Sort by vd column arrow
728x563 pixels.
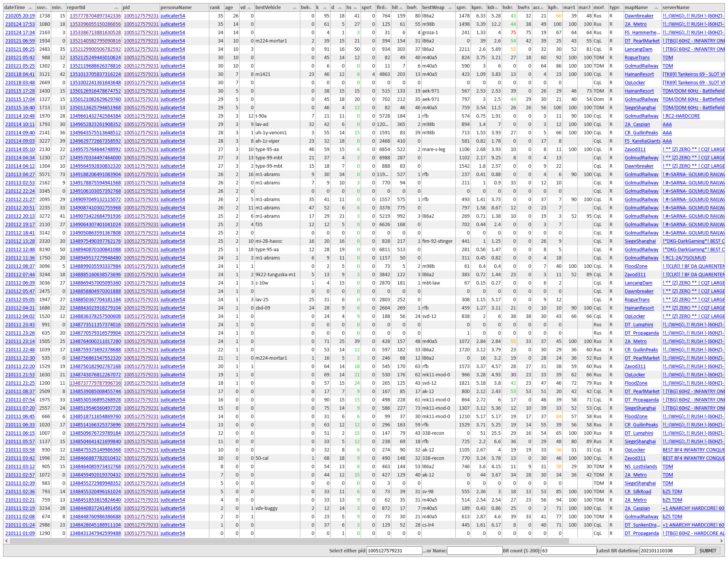[249, 8]
